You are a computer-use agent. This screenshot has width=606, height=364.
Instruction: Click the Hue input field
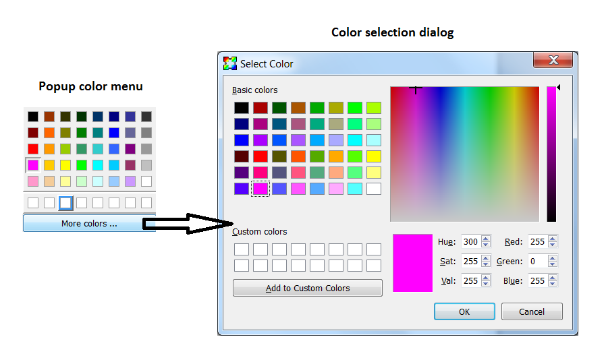coord(471,241)
